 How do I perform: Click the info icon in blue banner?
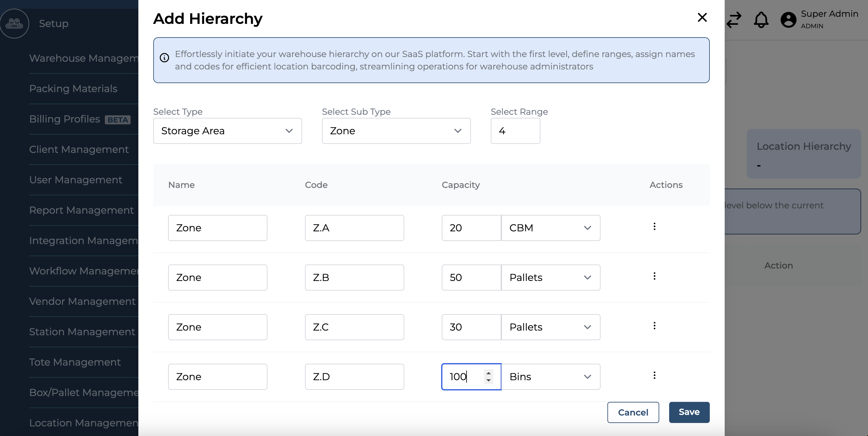pos(165,58)
